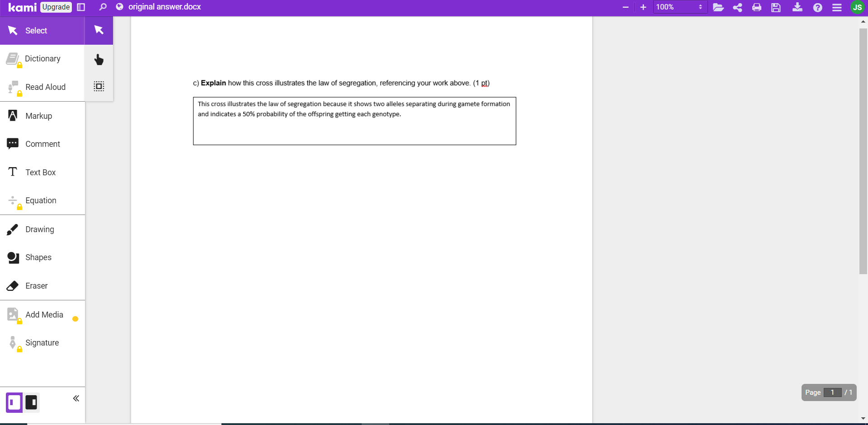Choose the area selection marquee tool

pos(99,86)
